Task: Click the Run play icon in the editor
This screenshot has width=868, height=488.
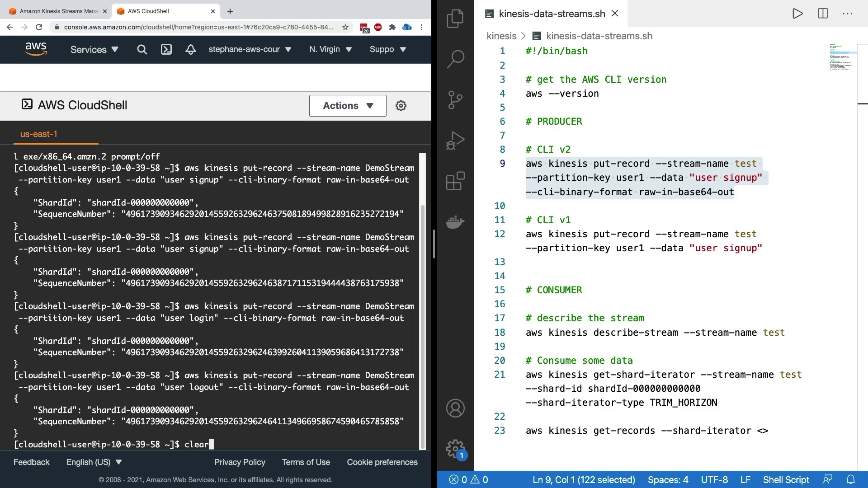Action: coord(797,14)
